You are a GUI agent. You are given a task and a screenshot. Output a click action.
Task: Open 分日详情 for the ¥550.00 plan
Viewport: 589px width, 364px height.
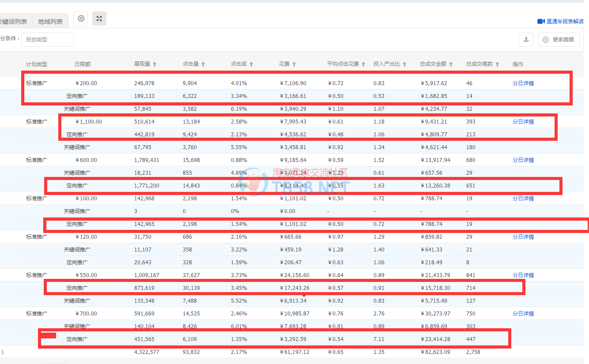coord(523,275)
